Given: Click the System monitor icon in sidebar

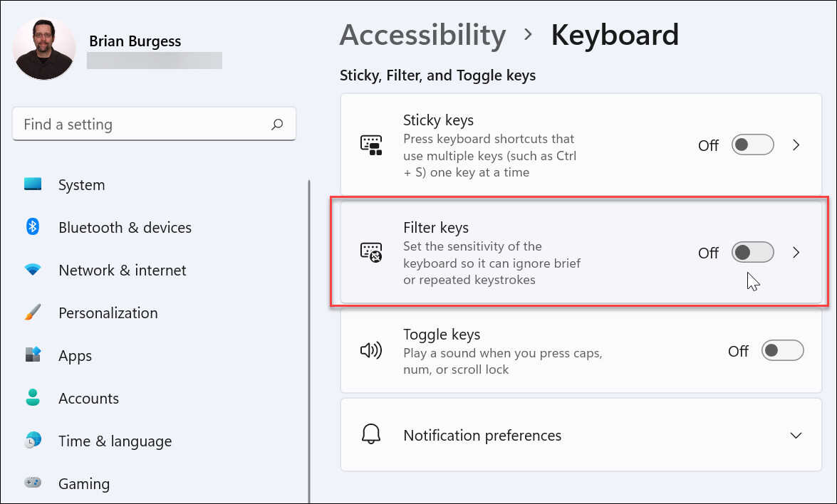Looking at the screenshot, I should (33, 184).
